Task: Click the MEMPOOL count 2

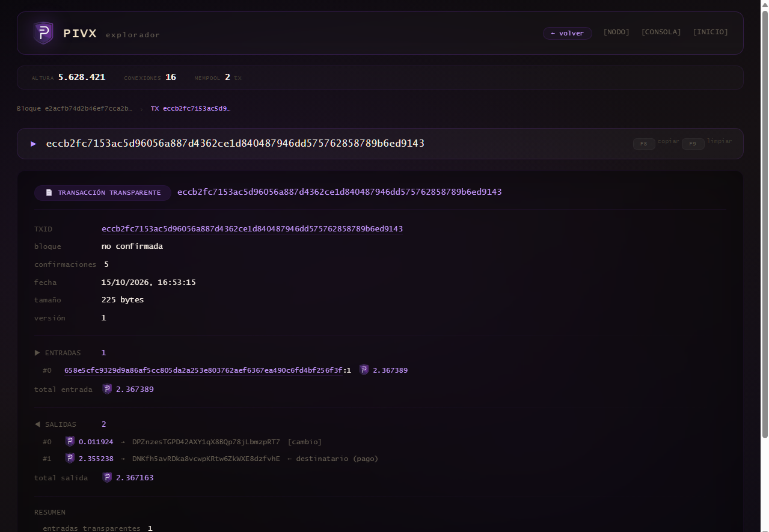Action: tap(227, 78)
